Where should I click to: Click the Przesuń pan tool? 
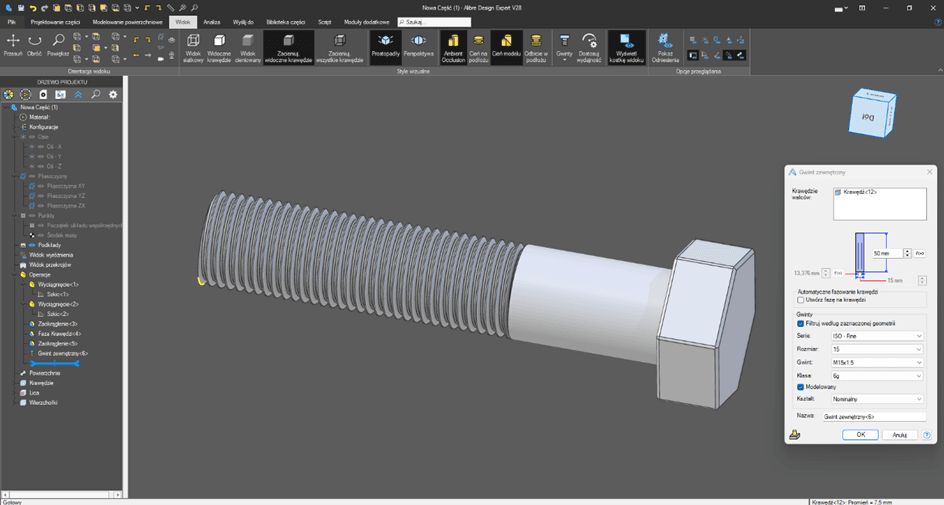[13, 45]
